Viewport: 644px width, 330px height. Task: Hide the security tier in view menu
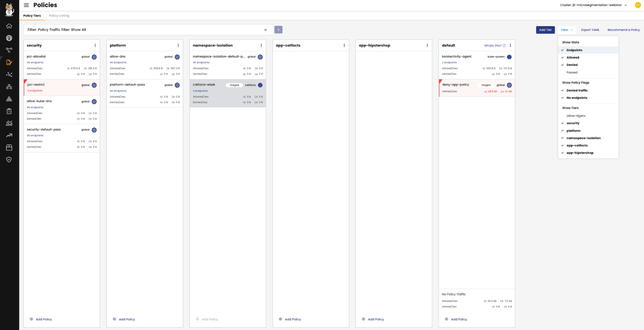coord(588,123)
